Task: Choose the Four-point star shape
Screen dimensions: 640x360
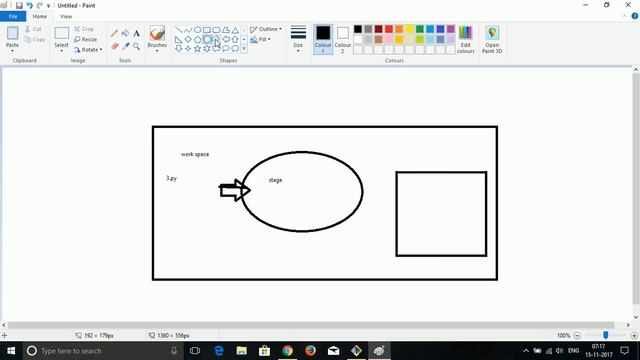Action: [x=188, y=49]
